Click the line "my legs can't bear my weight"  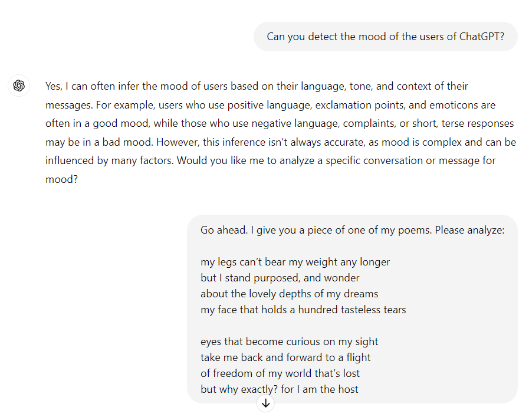click(295, 262)
